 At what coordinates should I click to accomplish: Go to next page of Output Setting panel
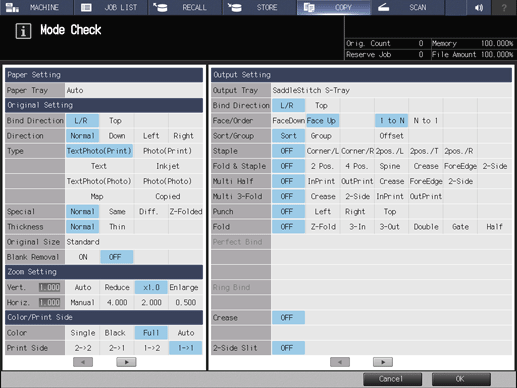pyautogui.click(x=383, y=362)
